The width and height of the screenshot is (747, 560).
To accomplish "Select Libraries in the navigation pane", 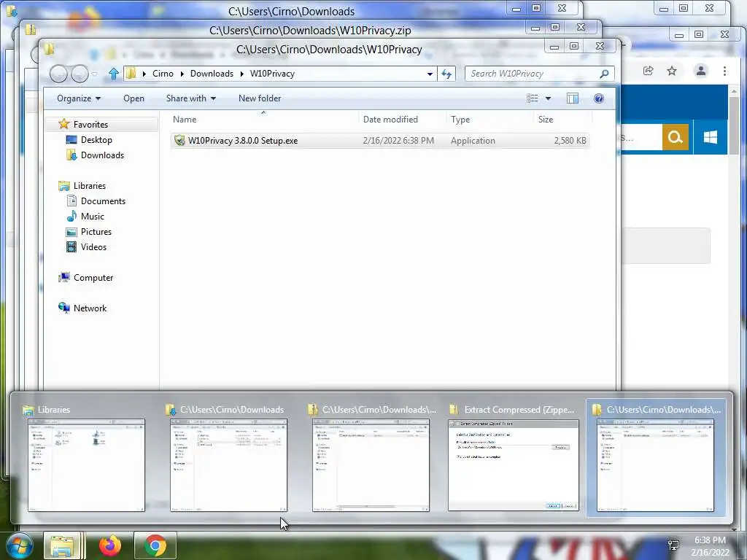I will point(90,186).
